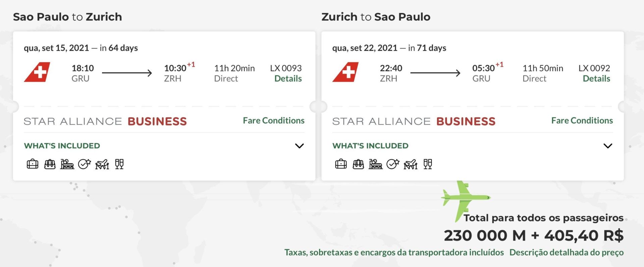The image size is (644, 267).
Task: Open Details for flight LX 0093
Action: click(x=288, y=78)
